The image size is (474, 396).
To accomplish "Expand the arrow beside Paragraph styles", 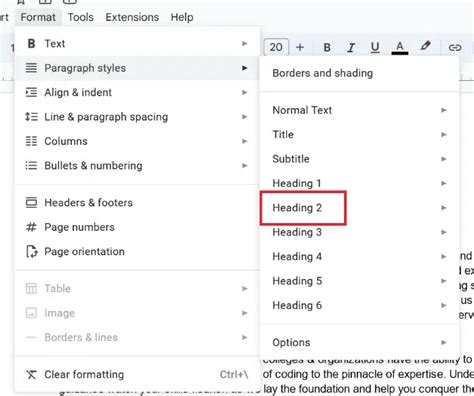I will pyautogui.click(x=245, y=68).
